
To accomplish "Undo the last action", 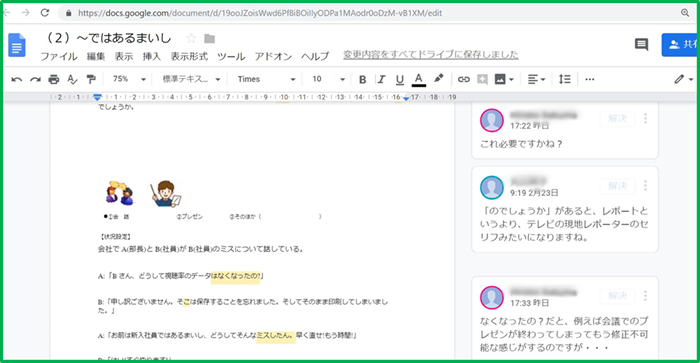I will pyautogui.click(x=17, y=79).
